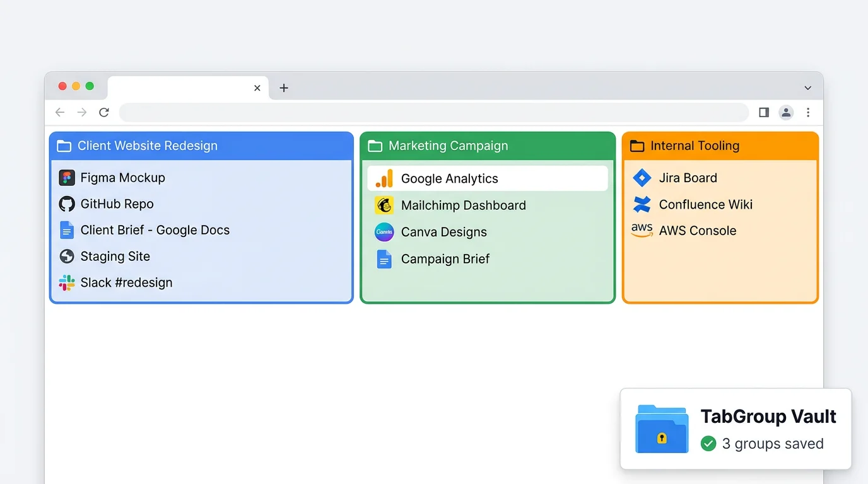Click the green check on 3 groups saved
The height and width of the screenshot is (484, 868).
tap(708, 444)
